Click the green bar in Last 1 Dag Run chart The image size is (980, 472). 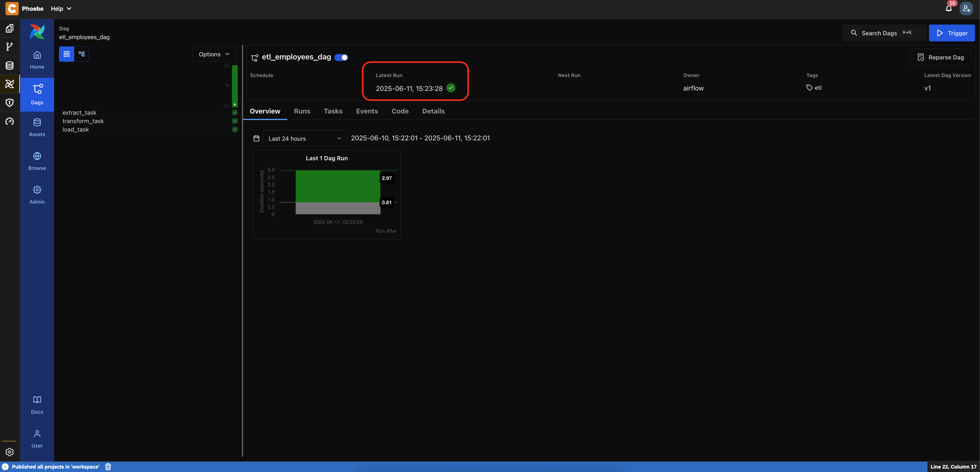coord(338,186)
